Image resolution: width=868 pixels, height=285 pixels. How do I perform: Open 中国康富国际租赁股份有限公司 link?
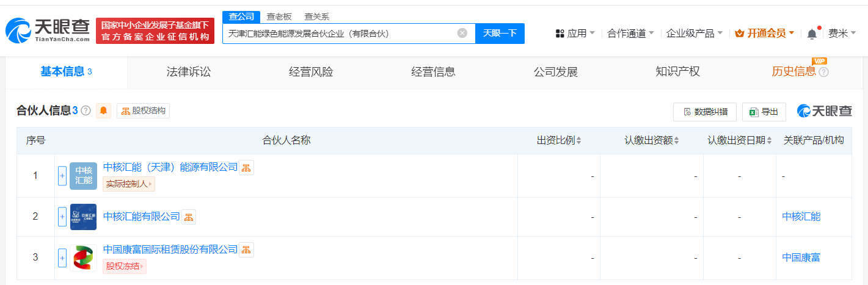170,250
